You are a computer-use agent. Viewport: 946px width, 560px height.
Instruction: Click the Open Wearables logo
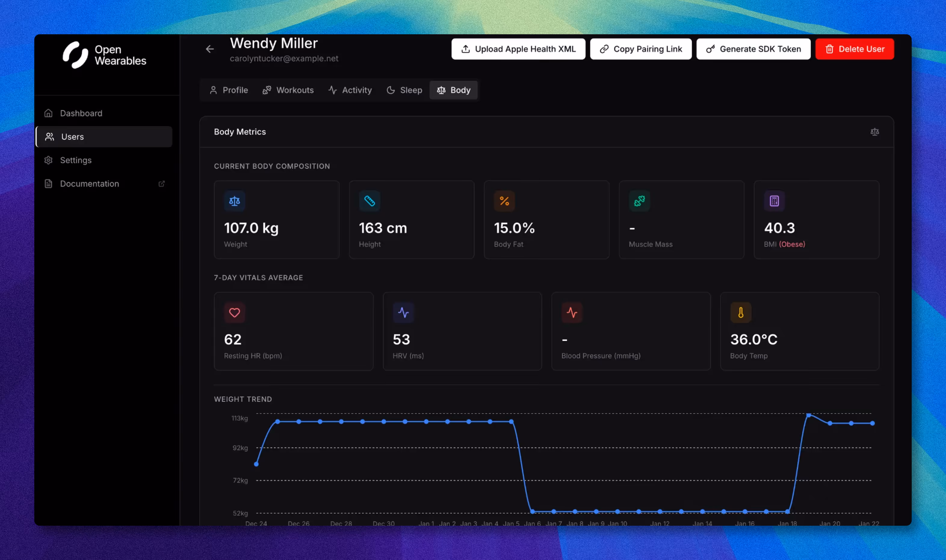104,55
